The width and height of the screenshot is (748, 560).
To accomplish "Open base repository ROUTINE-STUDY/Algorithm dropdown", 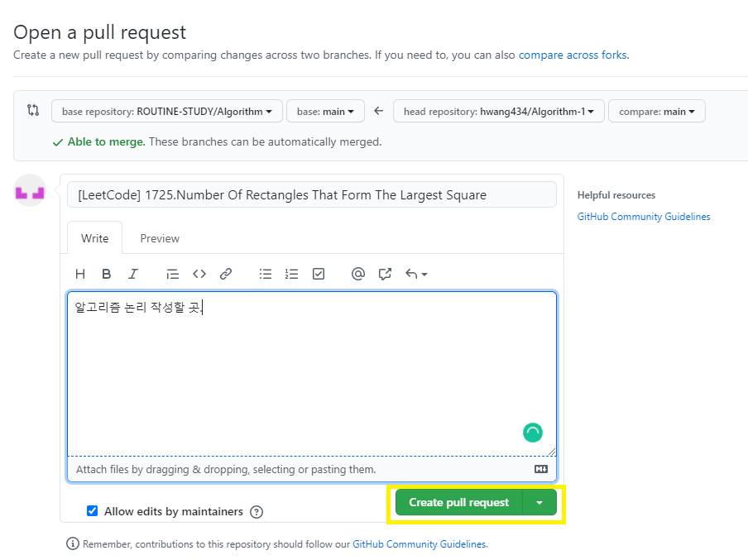I will [167, 111].
